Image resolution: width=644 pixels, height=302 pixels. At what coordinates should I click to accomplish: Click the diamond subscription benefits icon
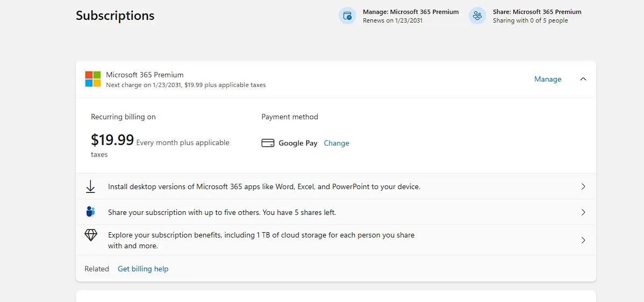[90, 235]
